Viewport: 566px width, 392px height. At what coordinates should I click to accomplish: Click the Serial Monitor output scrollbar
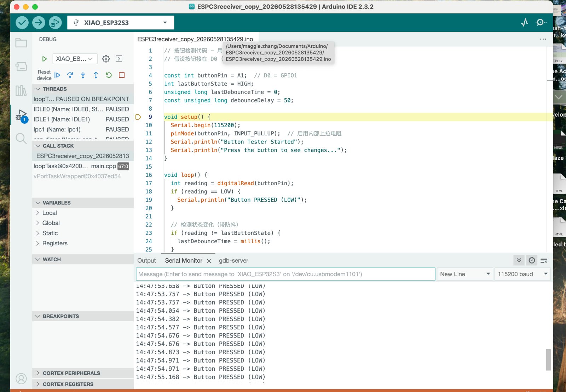click(548, 359)
